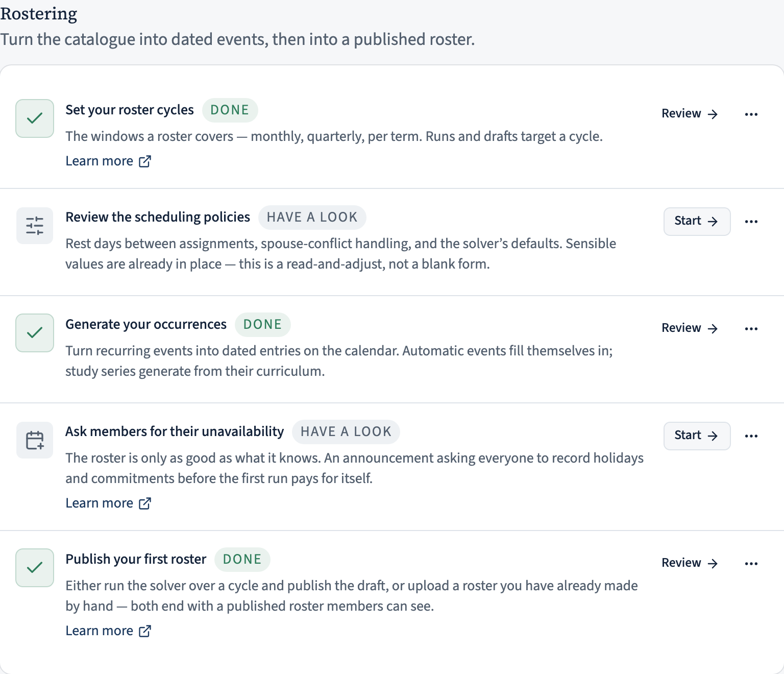Start the Review the scheduling policies step

tap(697, 221)
